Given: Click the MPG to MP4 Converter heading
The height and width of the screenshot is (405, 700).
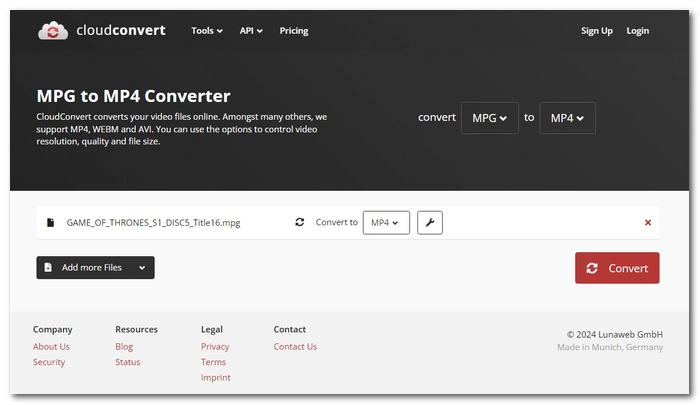Looking at the screenshot, I should (x=133, y=96).
